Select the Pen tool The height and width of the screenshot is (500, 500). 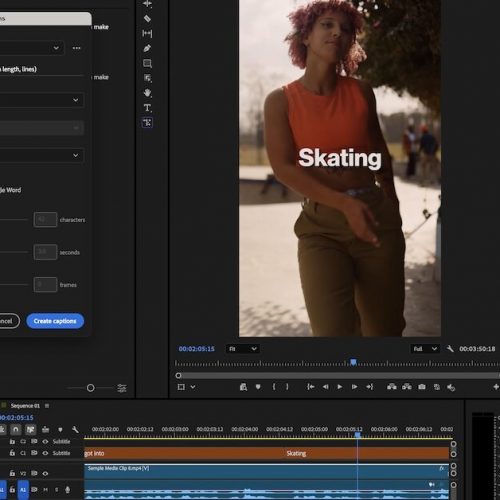tap(147, 48)
